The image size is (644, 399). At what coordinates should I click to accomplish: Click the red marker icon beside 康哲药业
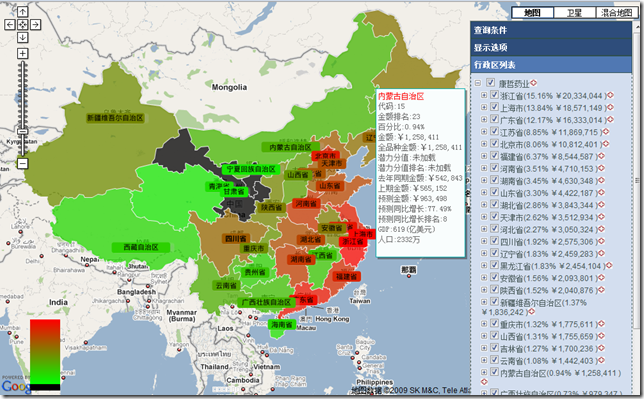[534, 83]
